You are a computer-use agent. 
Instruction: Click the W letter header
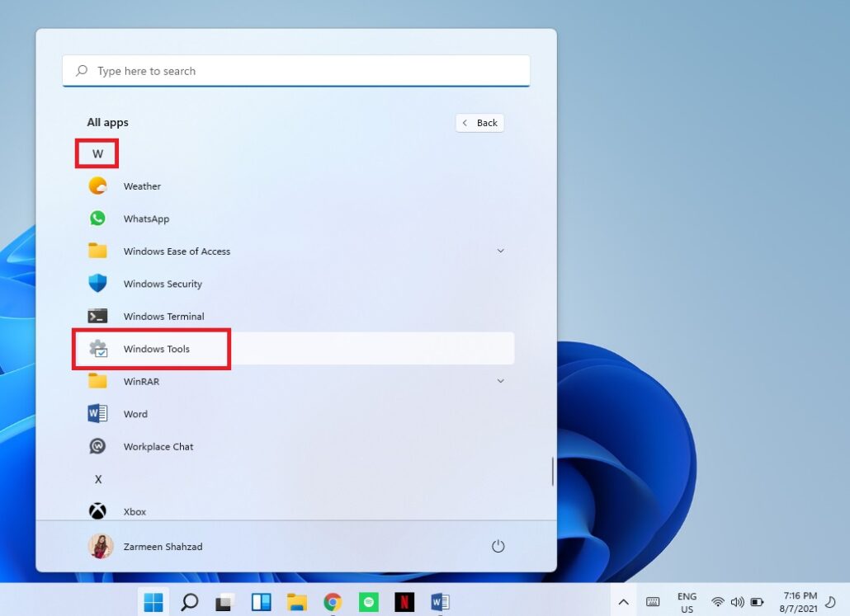point(97,154)
